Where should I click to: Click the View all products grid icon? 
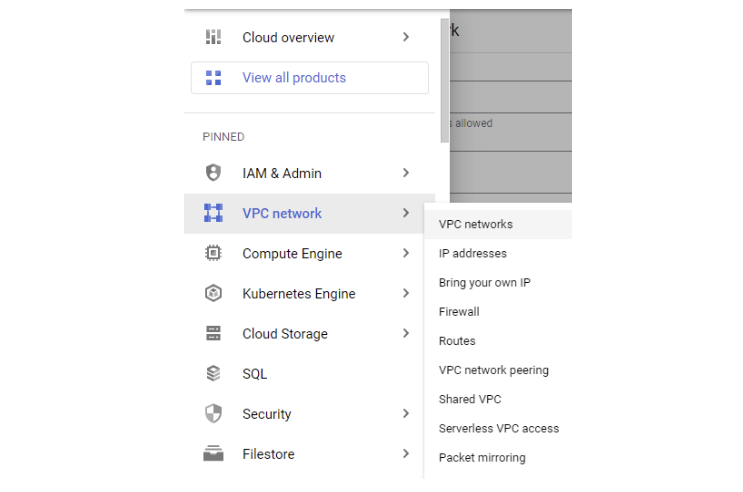click(x=213, y=77)
